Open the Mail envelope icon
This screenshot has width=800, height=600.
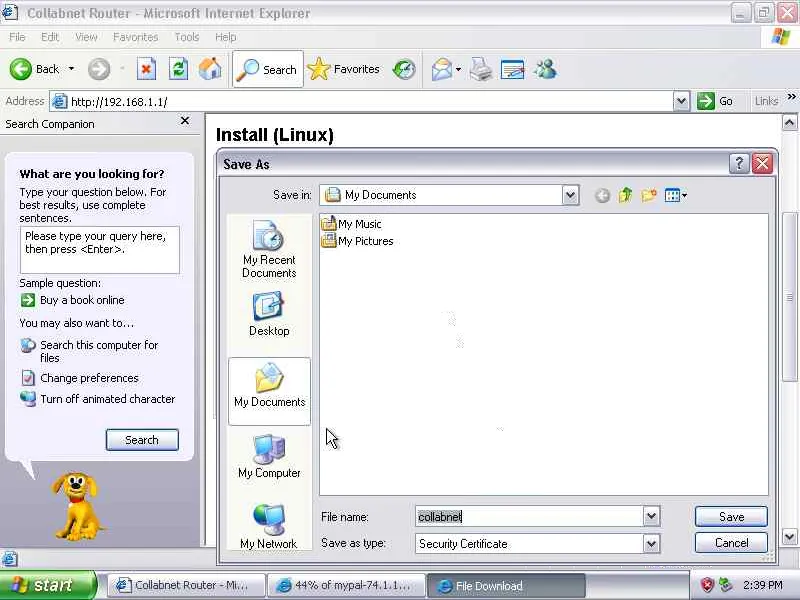(442, 69)
